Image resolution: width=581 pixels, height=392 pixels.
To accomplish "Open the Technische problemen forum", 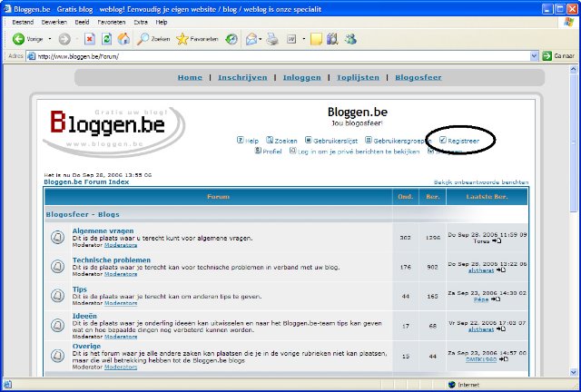I will tap(112, 260).
